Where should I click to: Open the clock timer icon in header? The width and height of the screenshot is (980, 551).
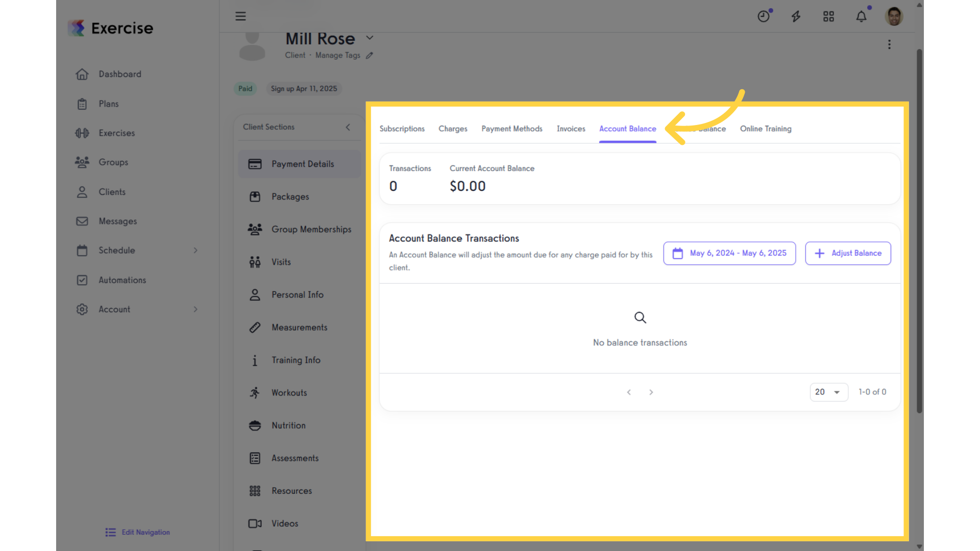(x=764, y=16)
